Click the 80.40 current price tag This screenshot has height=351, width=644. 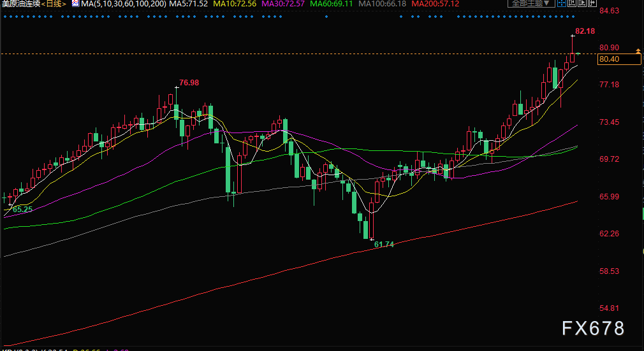pos(619,59)
